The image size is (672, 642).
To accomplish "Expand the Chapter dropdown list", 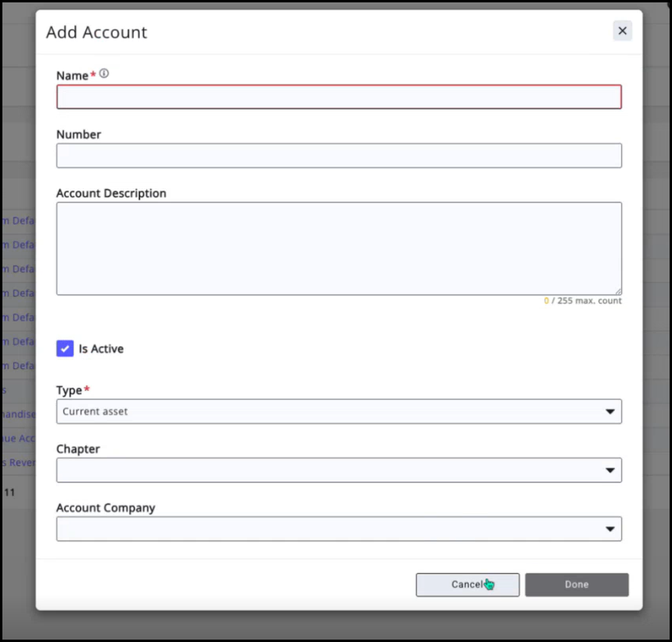I will [x=333, y=470].
